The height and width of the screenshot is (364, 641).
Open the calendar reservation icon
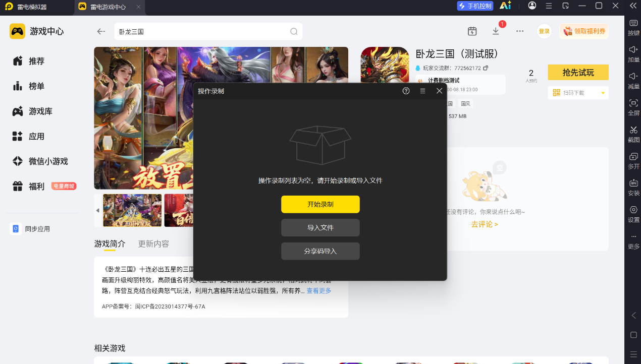(x=472, y=31)
